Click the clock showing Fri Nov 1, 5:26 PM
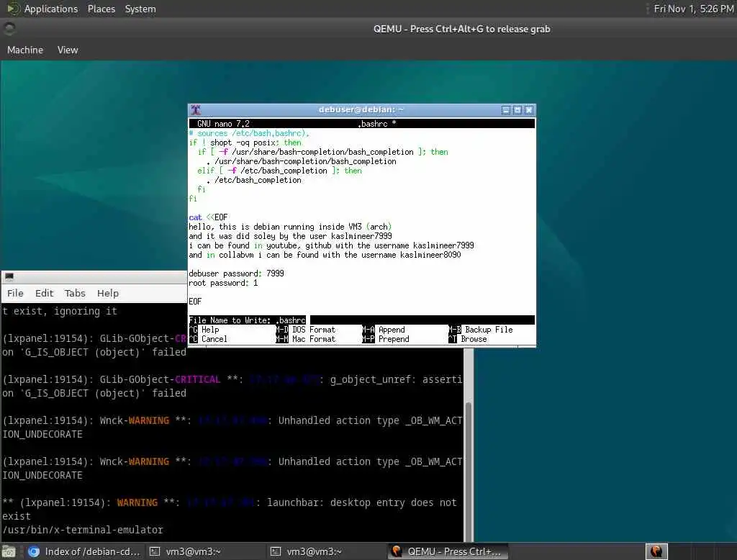737x560 pixels. pyautogui.click(x=693, y=9)
